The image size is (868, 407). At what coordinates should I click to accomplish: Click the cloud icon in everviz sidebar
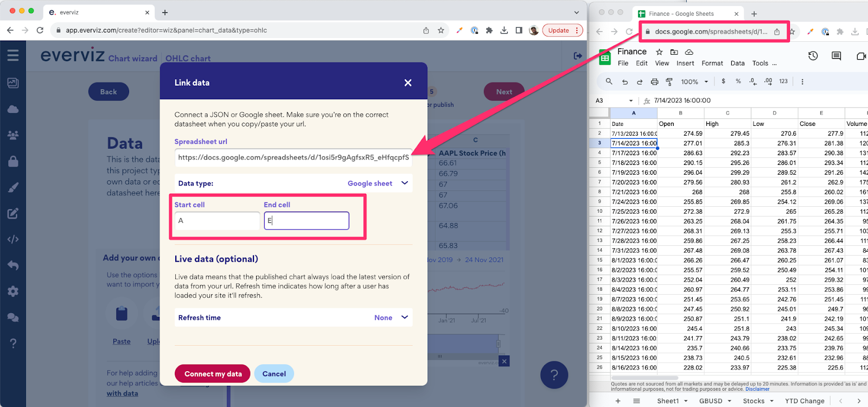[13, 109]
